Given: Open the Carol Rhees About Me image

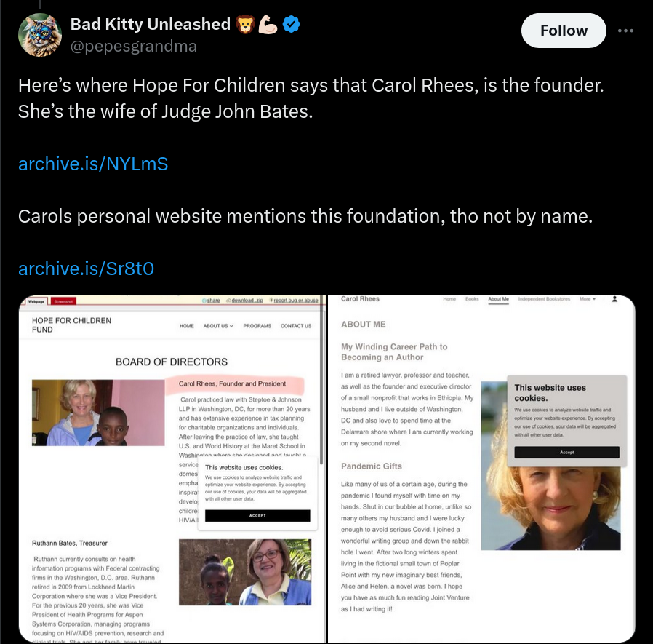Looking at the screenshot, I should 481,469.
